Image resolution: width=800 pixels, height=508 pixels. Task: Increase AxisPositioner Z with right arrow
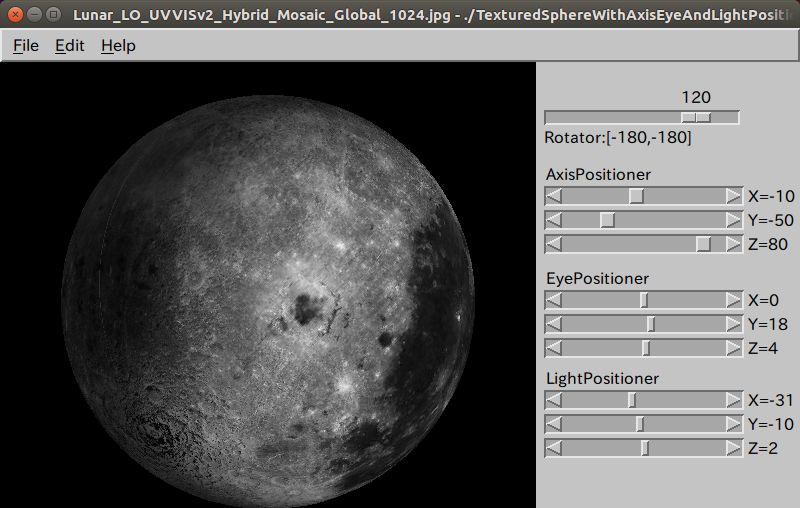point(734,244)
